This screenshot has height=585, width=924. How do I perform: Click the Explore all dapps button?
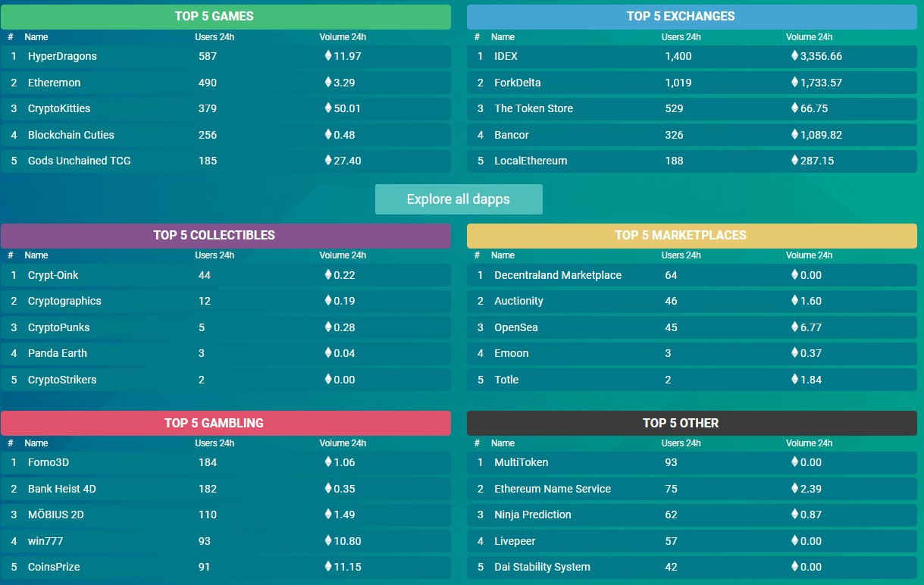(459, 199)
